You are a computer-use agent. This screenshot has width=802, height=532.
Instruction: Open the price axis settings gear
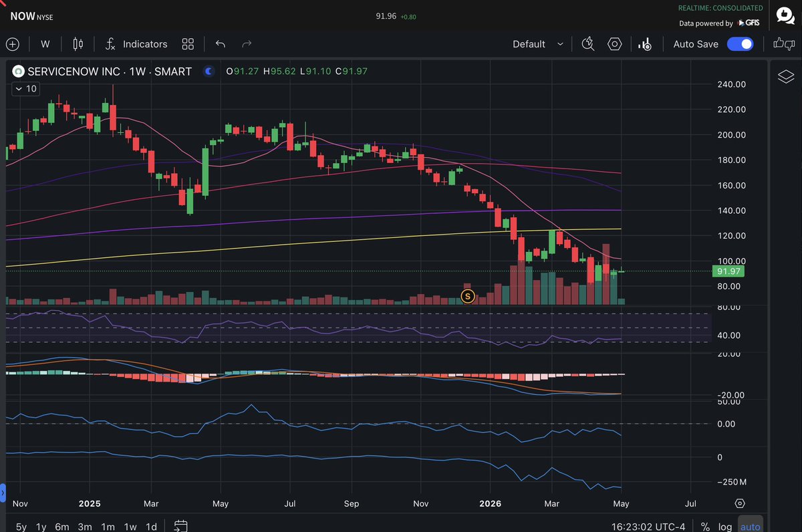click(x=740, y=503)
